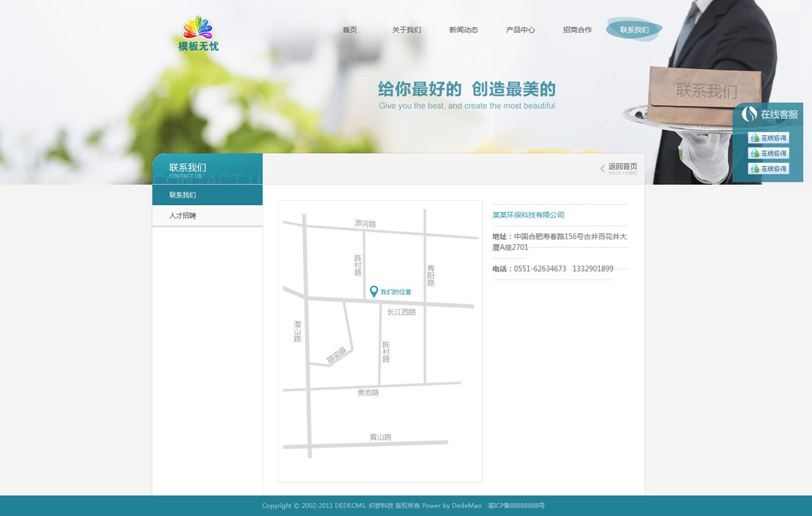Open the 产品中心 navigation item
Viewport: 812px width, 516px height.
tap(520, 30)
